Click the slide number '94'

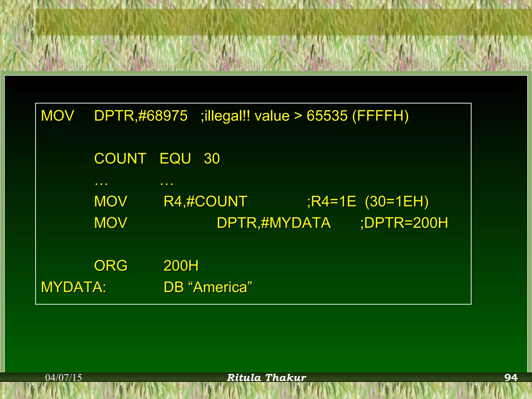(511, 377)
